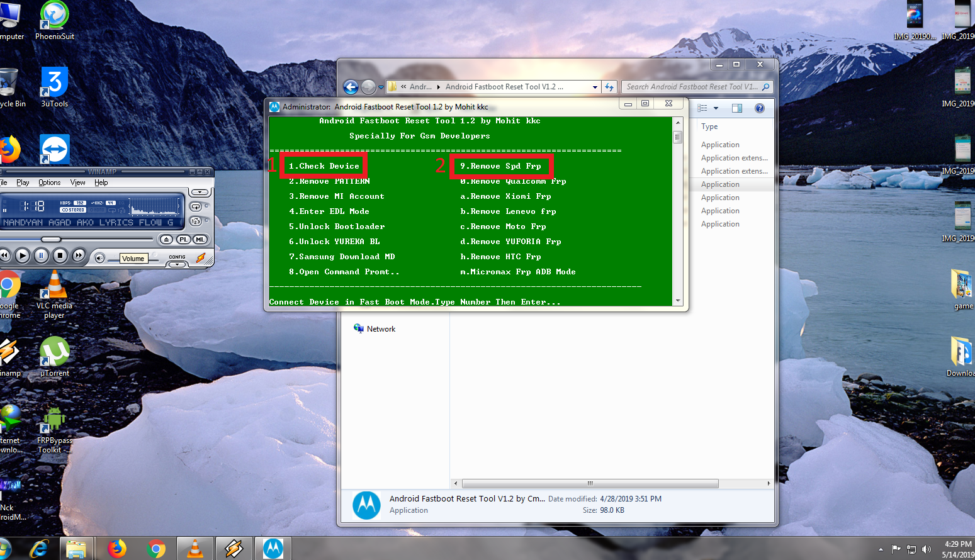Stop Winamp playback
Viewport: 975px width, 560px height.
point(60,255)
